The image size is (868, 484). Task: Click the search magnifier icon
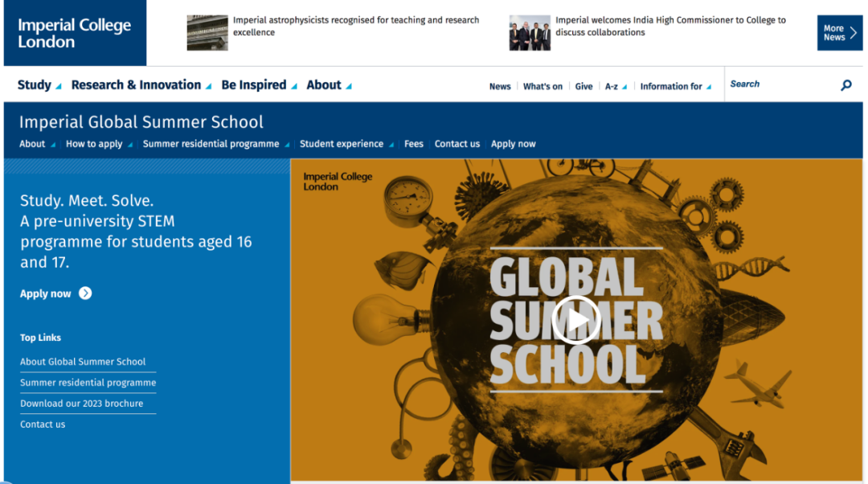845,84
